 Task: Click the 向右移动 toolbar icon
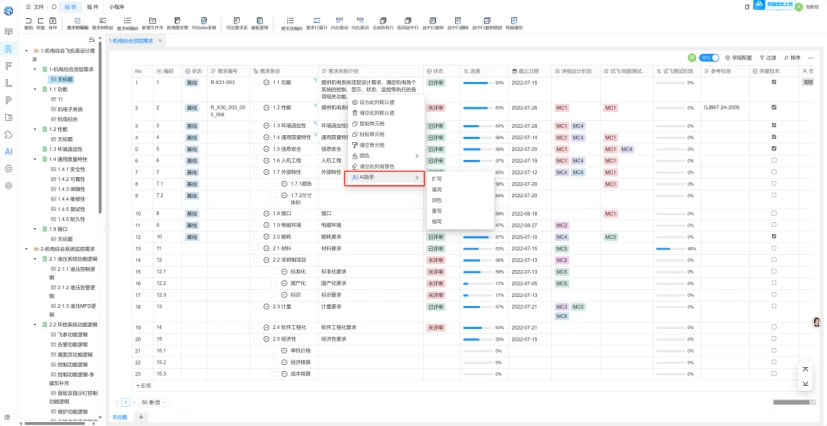(360, 21)
